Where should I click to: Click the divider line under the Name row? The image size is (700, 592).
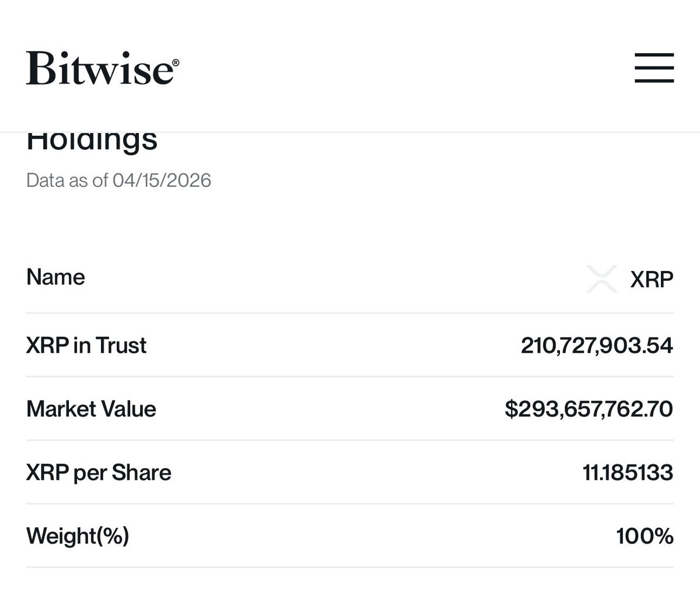coord(350,314)
